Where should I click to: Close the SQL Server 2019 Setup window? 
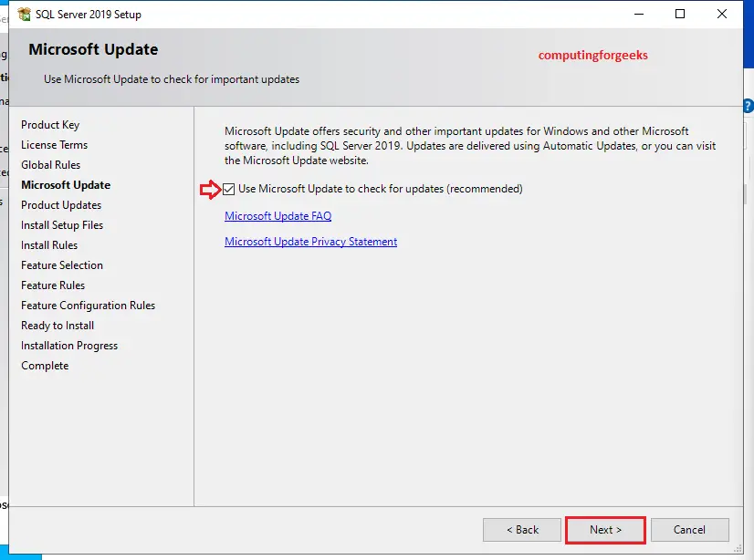coord(722,14)
